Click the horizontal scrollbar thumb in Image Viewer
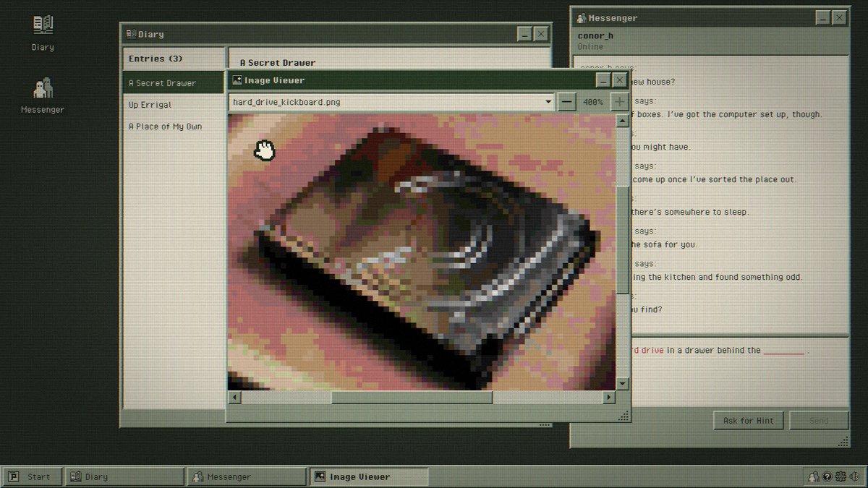Image resolution: width=868 pixels, height=488 pixels. (x=412, y=398)
